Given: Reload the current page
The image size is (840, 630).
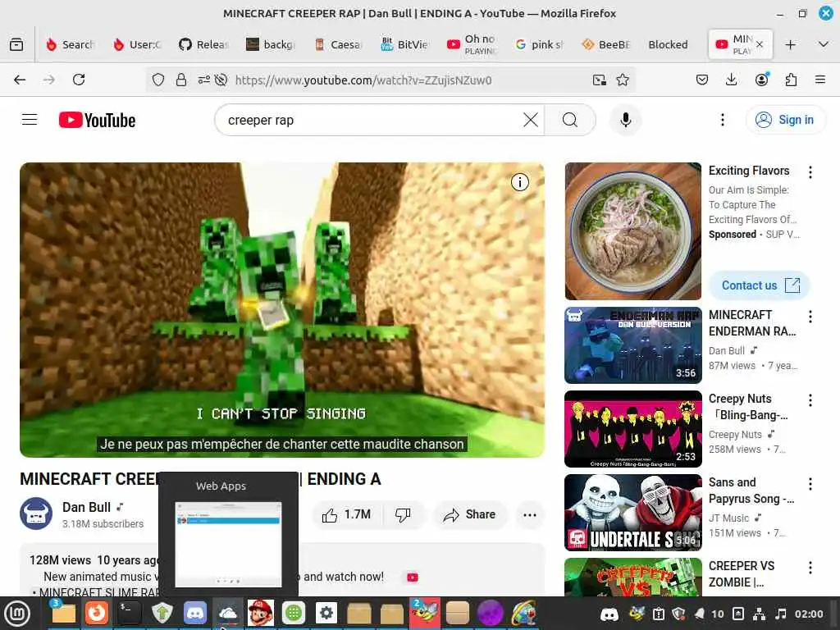Looking at the screenshot, I should coord(79,80).
